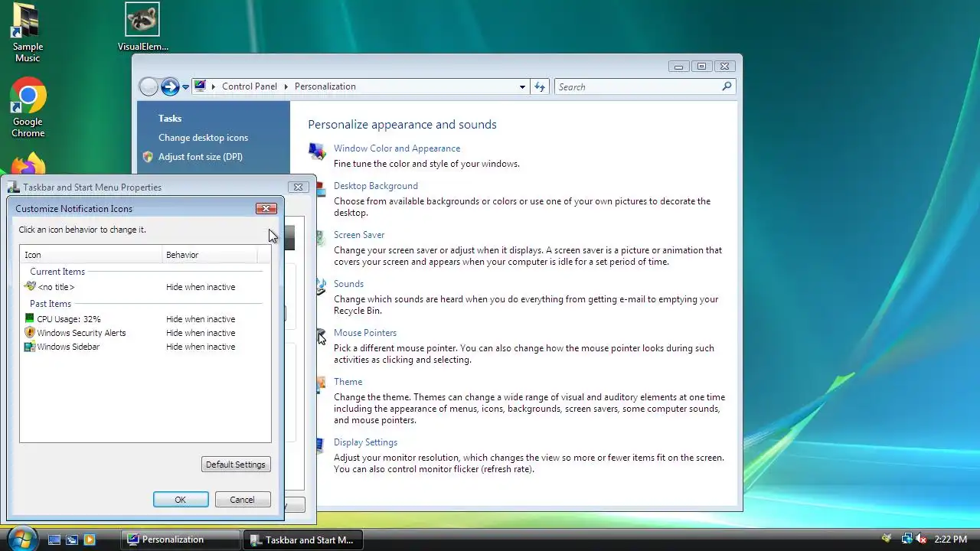Change behavior for Windows Security Alerts

(201, 333)
